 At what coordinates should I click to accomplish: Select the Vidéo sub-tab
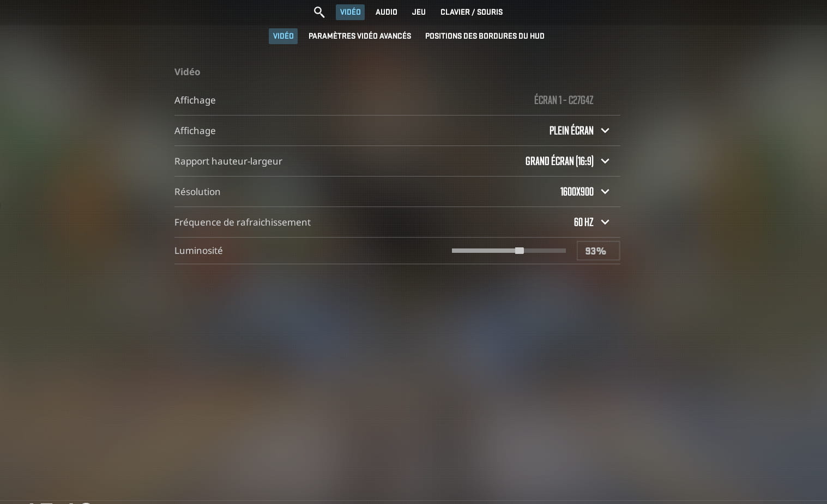click(283, 36)
